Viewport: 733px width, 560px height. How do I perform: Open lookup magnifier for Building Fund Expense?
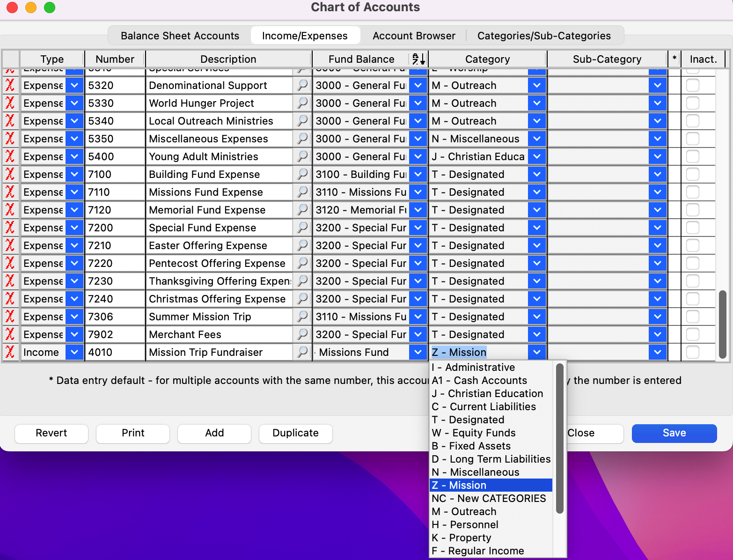(x=303, y=174)
